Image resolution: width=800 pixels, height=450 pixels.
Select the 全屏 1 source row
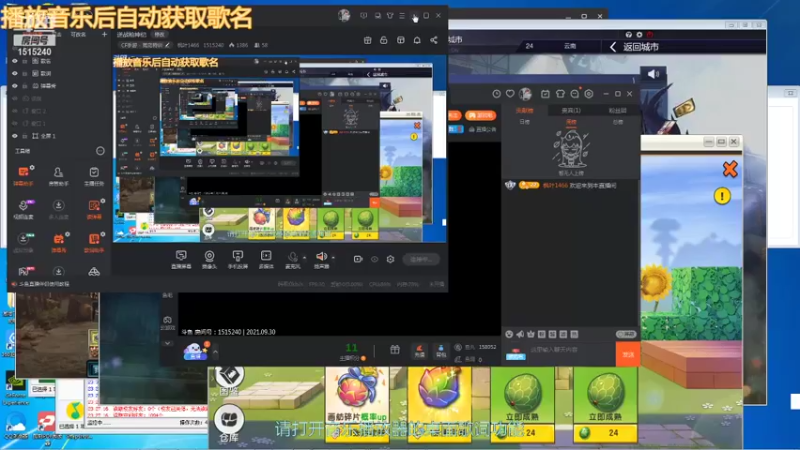(x=59, y=136)
